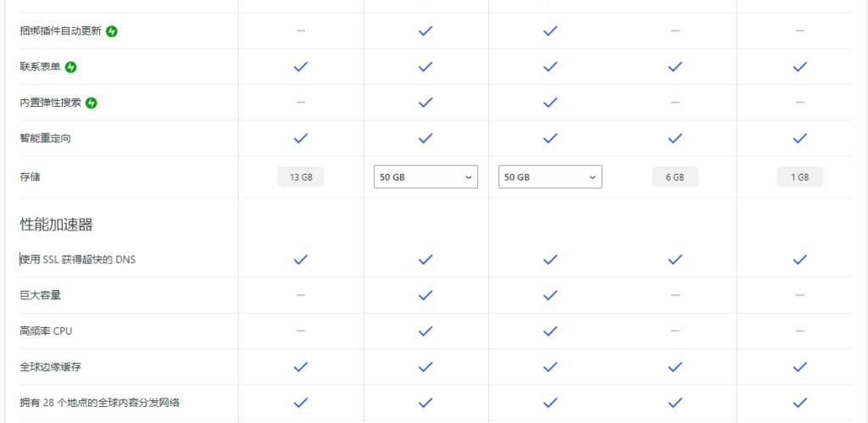This screenshot has height=423, width=868.
Task: Click the 全球边缘缓存 checkmark in the 1 GB plan column
Action: coord(800,366)
